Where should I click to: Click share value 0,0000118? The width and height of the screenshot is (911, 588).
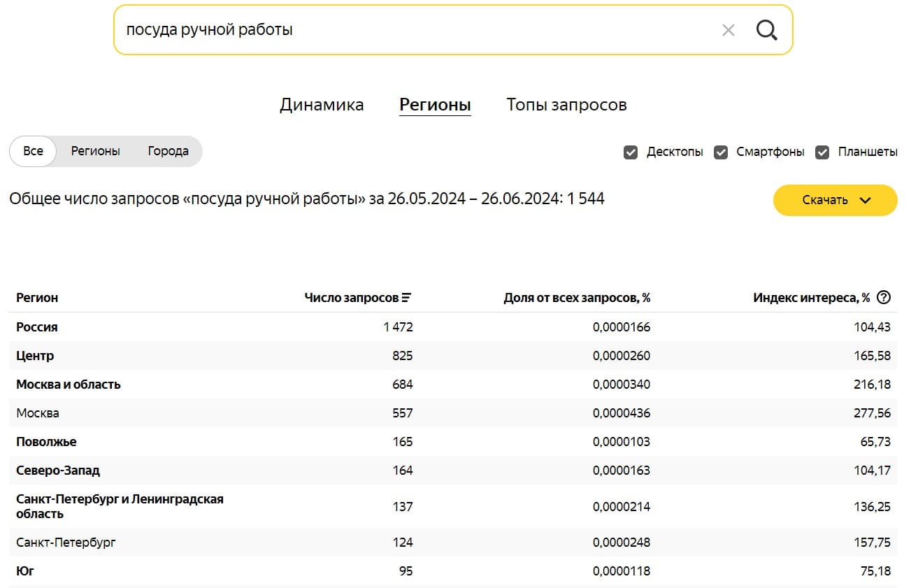(622, 571)
